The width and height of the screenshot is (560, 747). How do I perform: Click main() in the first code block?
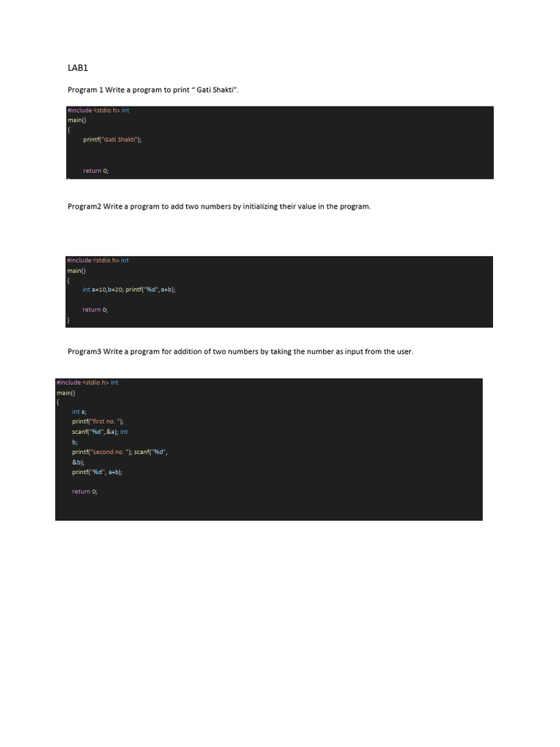[x=77, y=120]
